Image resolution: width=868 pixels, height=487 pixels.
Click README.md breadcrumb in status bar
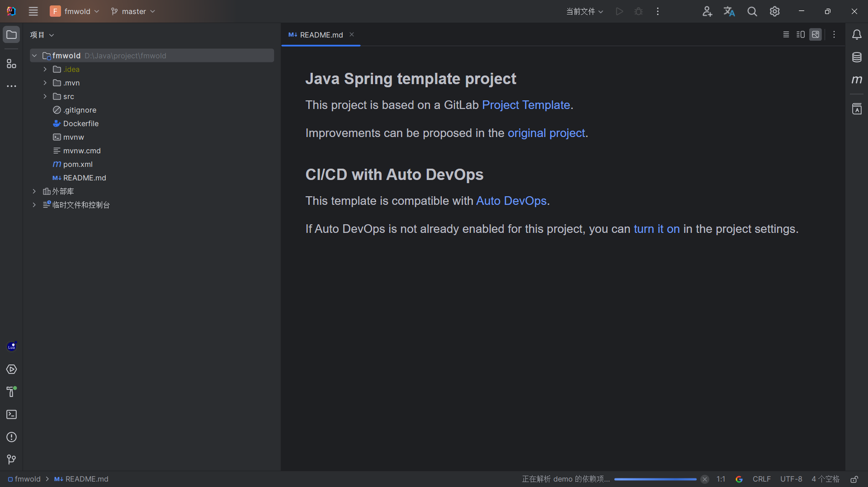pos(81,479)
